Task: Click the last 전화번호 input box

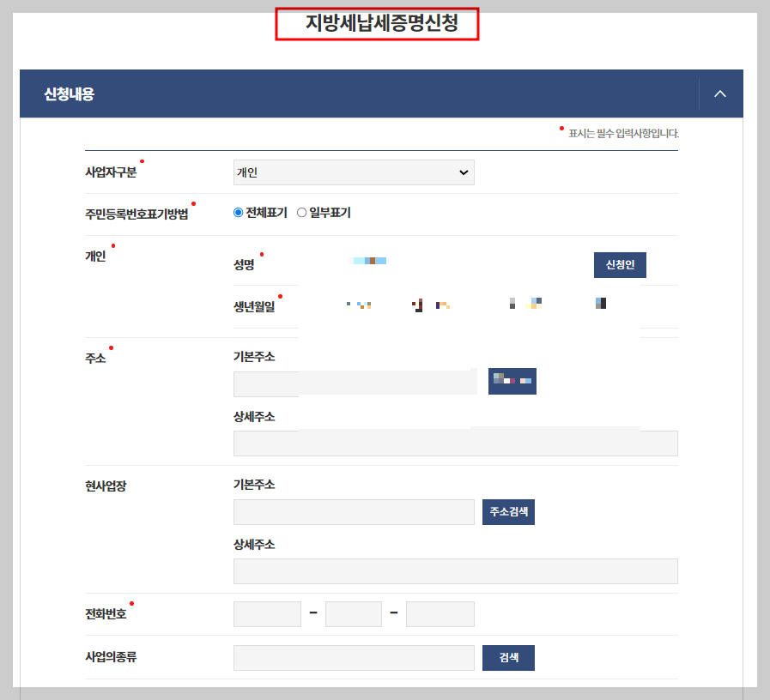Action: click(440, 613)
